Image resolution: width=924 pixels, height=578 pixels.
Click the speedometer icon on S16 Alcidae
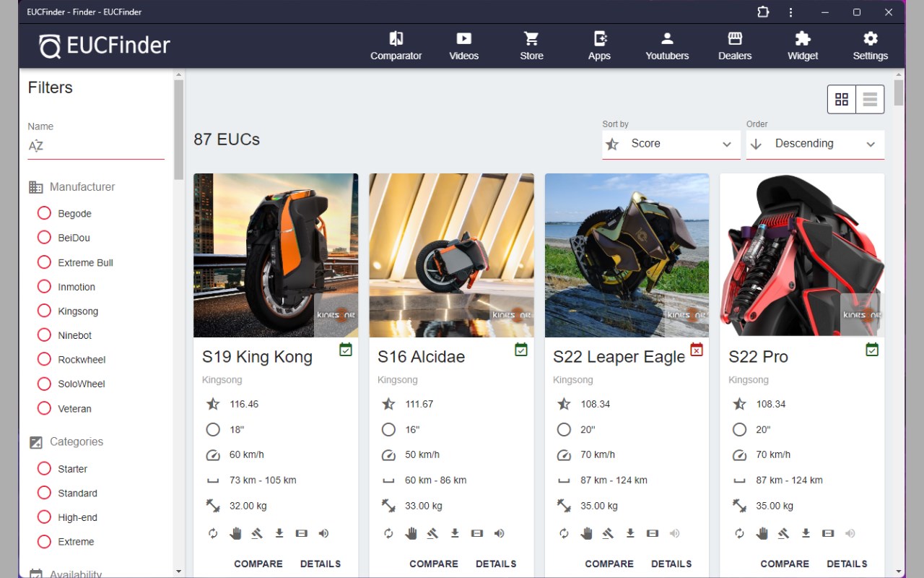[388, 455]
